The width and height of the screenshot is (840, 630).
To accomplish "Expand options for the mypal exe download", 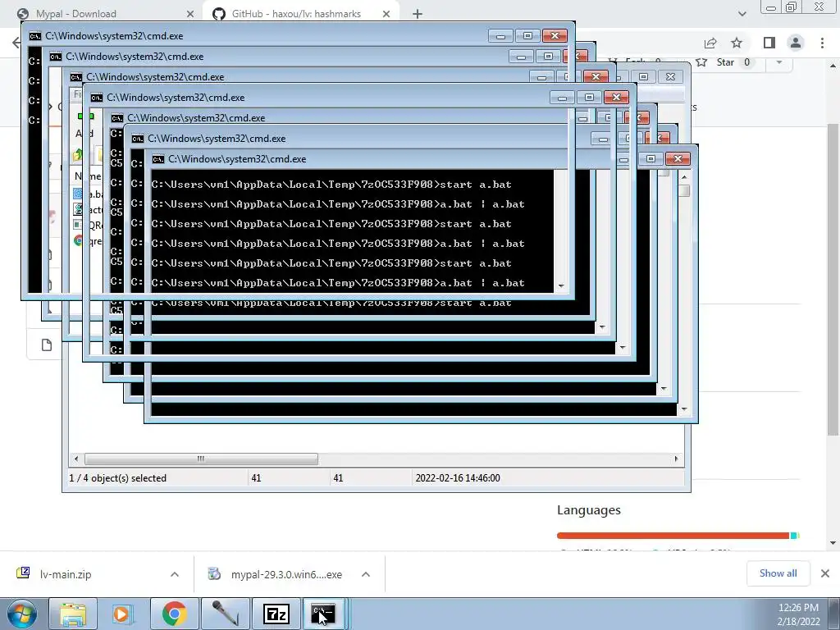I will click(x=366, y=574).
